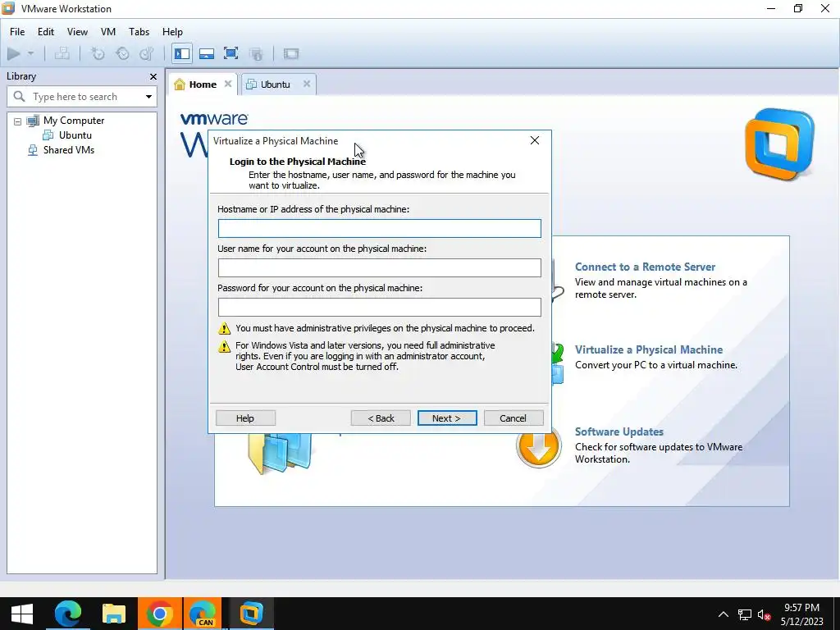The height and width of the screenshot is (630, 840).
Task: Open File Explorer from the taskbar
Action: pyautogui.click(x=113, y=614)
